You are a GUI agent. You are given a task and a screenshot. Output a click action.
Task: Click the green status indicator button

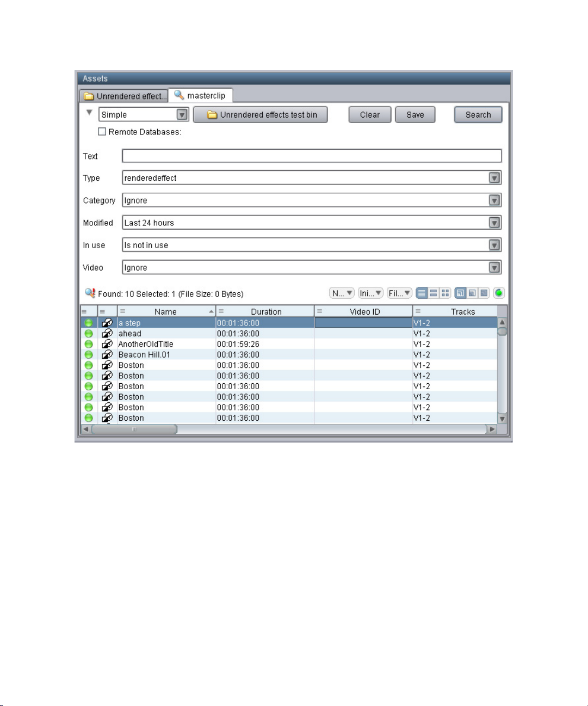499,293
